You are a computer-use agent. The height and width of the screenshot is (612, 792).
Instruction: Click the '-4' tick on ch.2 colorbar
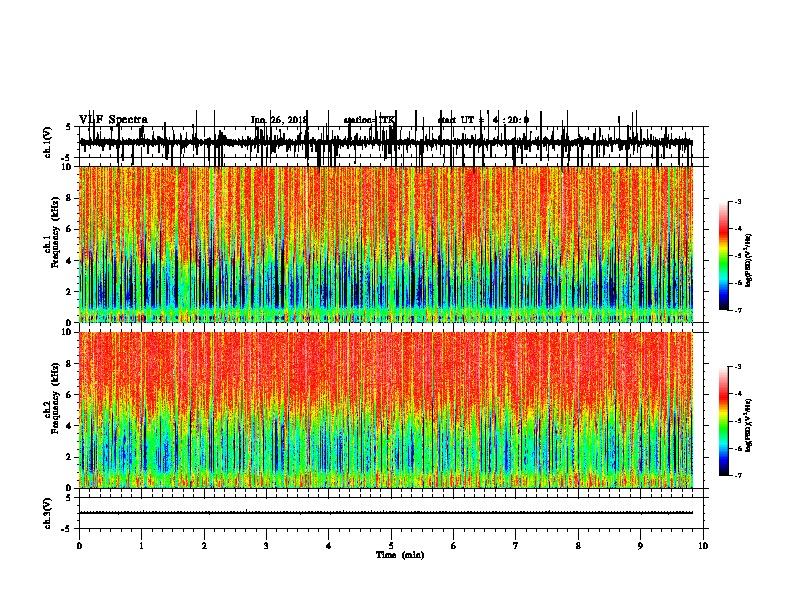click(x=738, y=394)
